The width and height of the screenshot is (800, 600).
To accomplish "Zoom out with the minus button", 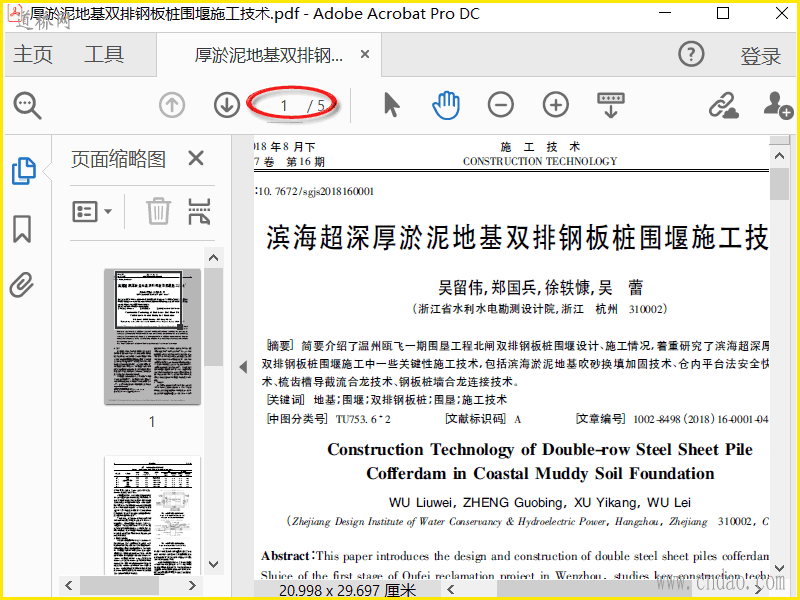I will [x=501, y=105].
